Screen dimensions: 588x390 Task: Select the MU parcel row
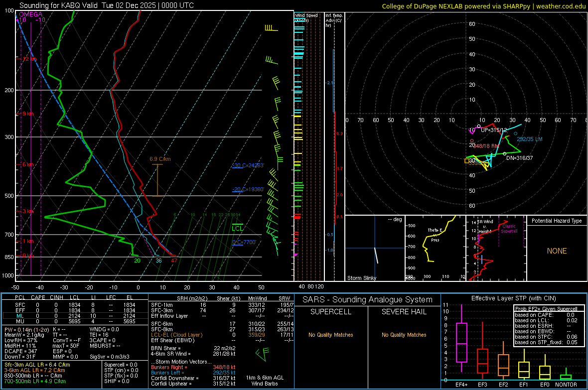point(74,321)
